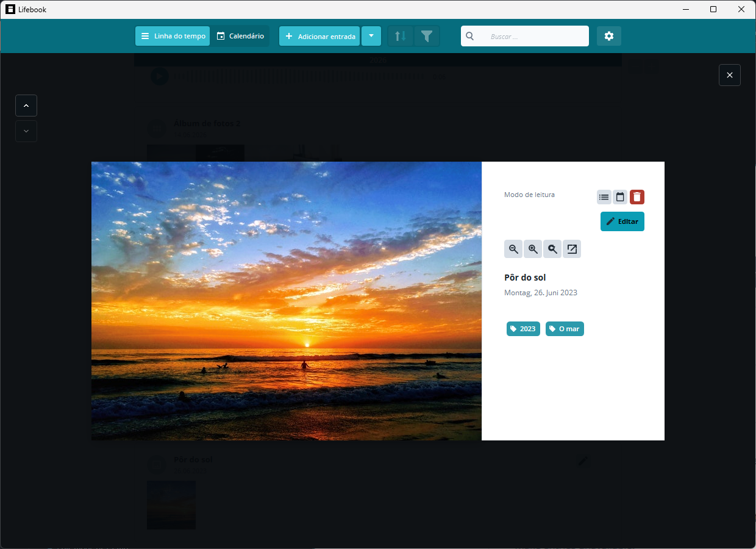Zoom in on the sunset photo
Image resolution: width=756 pixels, height=549 pixels.
(533, 249)
